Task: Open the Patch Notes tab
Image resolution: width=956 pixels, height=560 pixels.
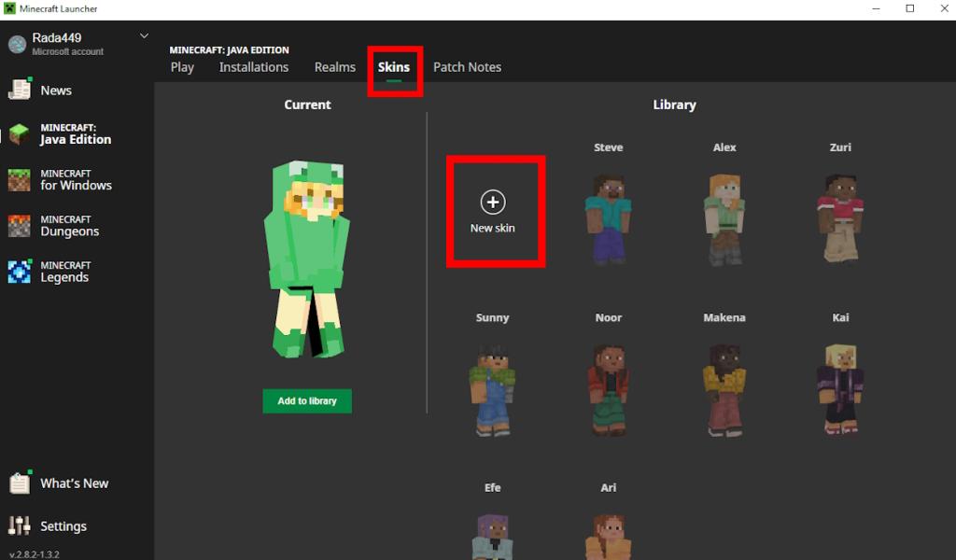Action: coord(467,66)
